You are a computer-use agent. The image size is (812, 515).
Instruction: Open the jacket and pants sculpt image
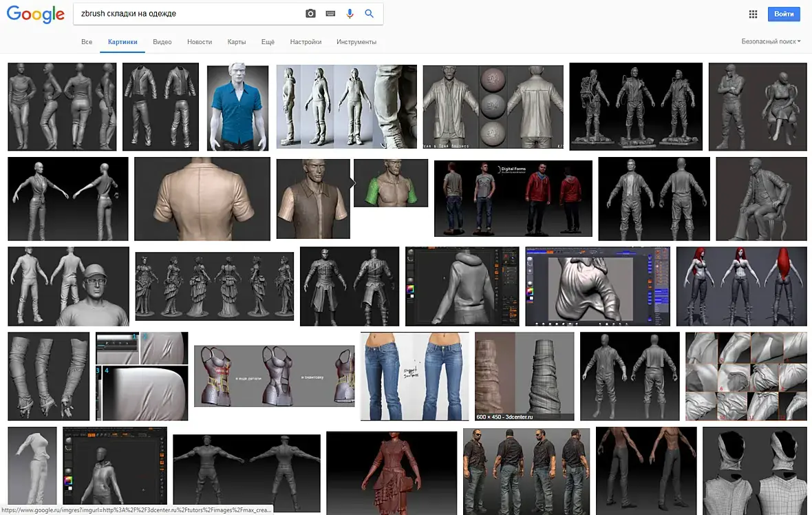[160, 107]
